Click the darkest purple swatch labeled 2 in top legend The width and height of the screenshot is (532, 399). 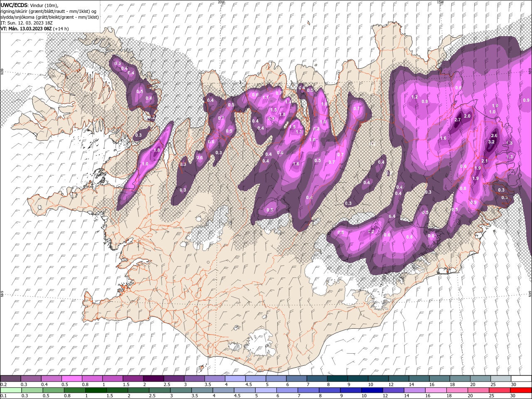[153, 378]
